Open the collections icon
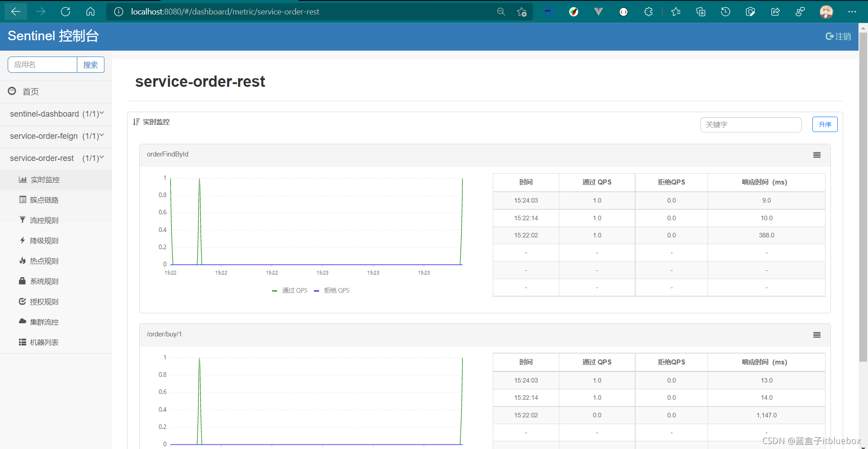The width and height of the screenshot is (868, 449). click(x=701, y=12)
